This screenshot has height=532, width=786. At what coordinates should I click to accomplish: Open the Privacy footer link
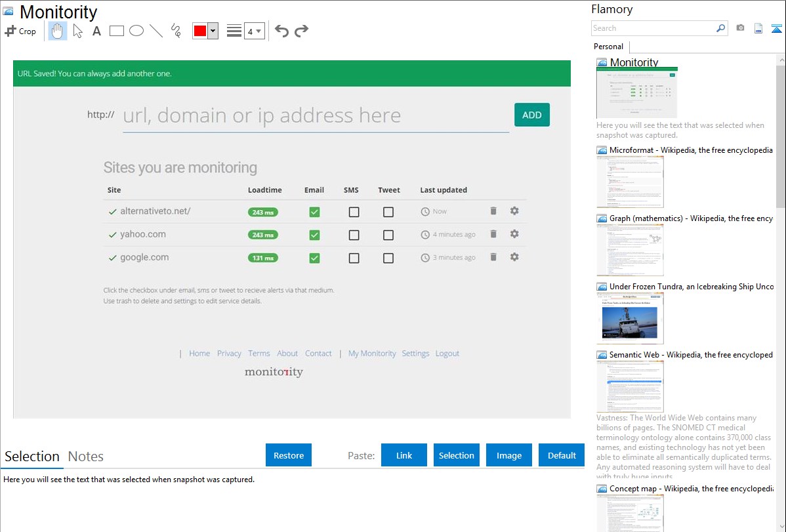pos(229,354)
